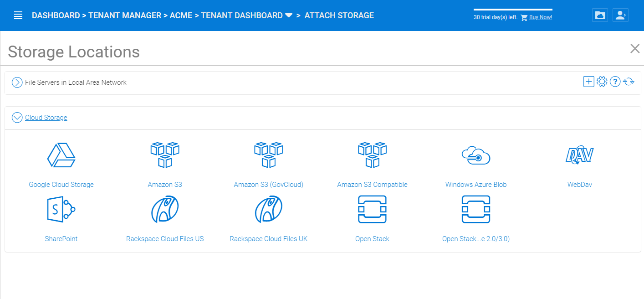This screenshot has height=299, width=644.
Task: Click the Open Stack icon
Action: pos(372,209)
